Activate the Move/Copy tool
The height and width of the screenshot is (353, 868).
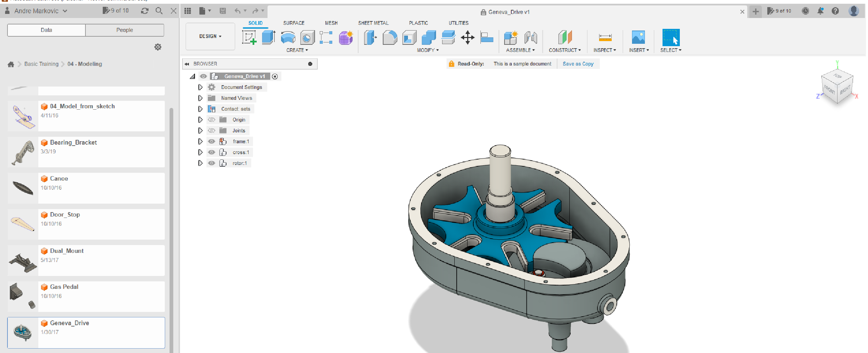pyautogui.click(x=467, y=37)
